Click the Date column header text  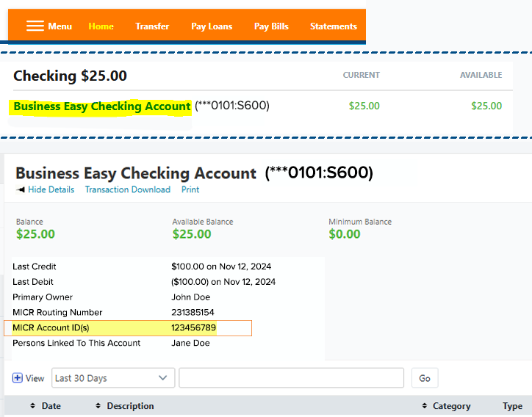coord(51,406)
